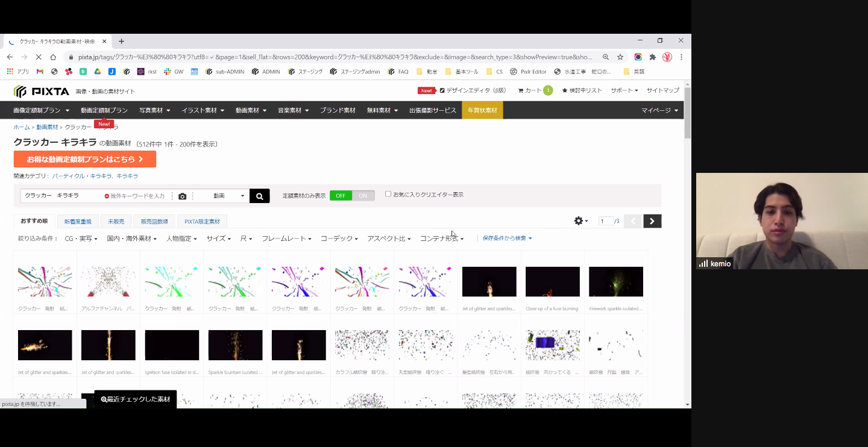
Task: Click the お得な動画定額制プランはこちら button
Action: click(x=85, y=159)
